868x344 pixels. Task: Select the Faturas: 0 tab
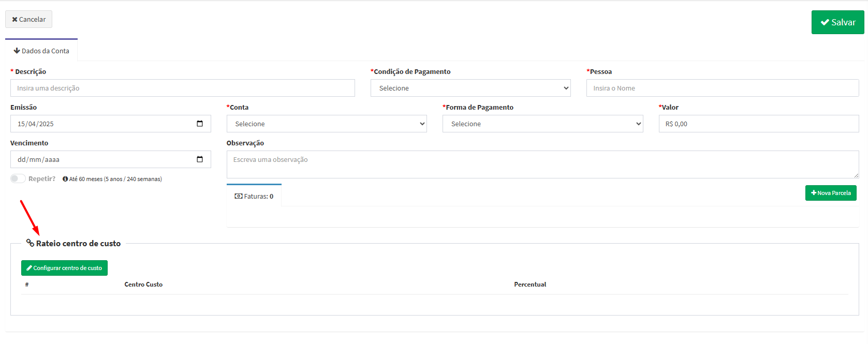pos(254,196)
